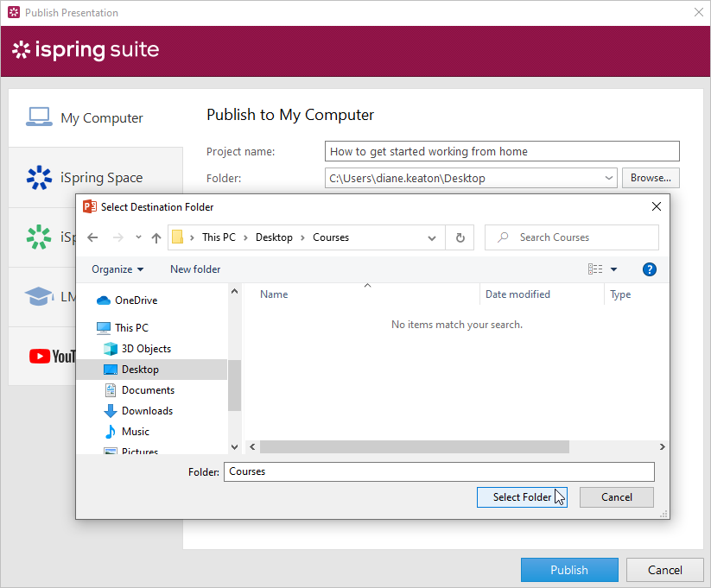Click the This PC monitor icon
711x588 pixels.
coord(104,328)
